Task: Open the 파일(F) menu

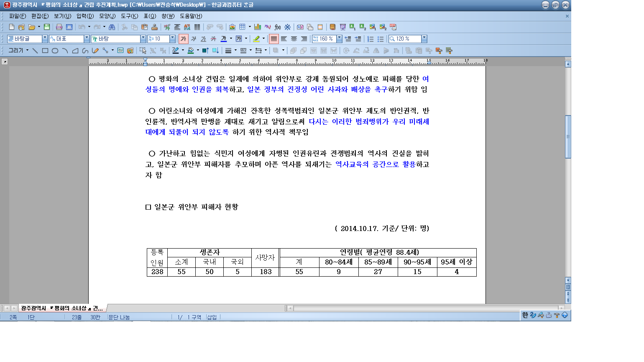Action: (18, 16)
